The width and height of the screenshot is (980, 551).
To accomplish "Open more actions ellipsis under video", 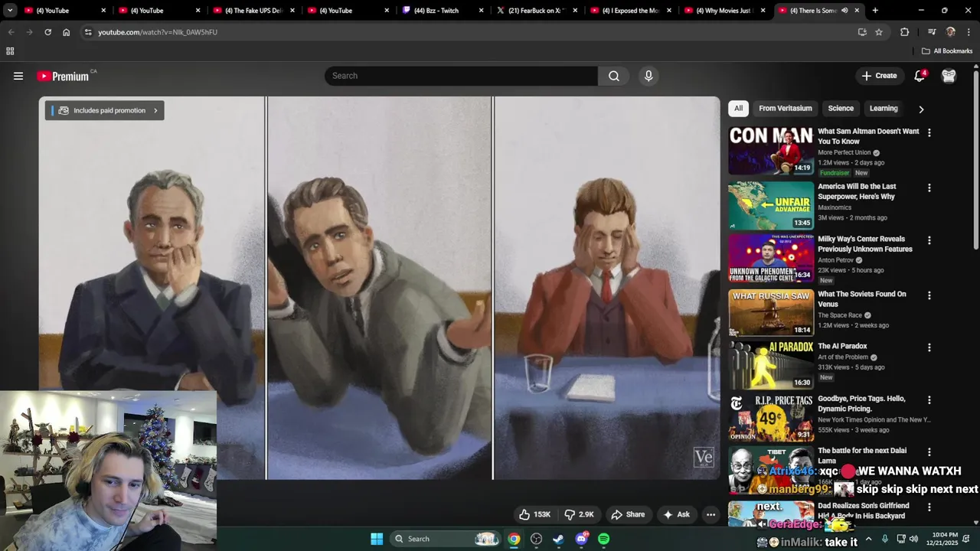I will pyautogui.click(x=710, y=514).
